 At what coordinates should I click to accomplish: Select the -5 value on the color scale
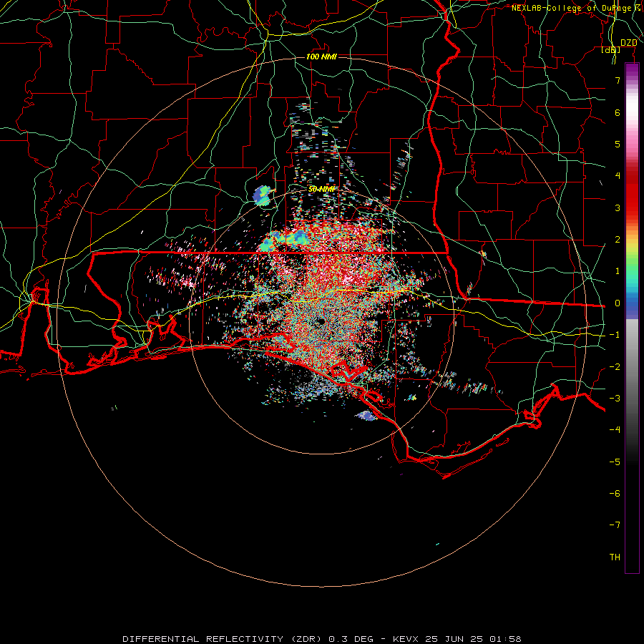click(615, 462)
